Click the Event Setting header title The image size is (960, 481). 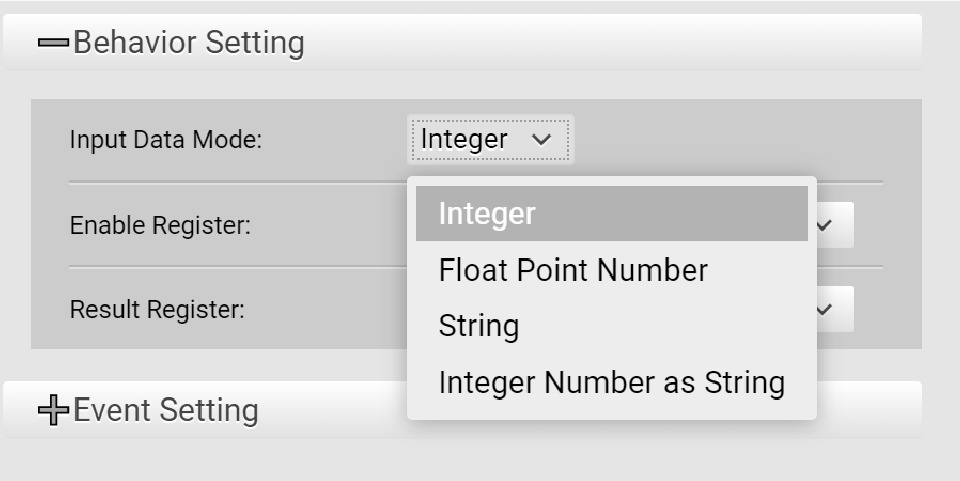click(166, 410)
